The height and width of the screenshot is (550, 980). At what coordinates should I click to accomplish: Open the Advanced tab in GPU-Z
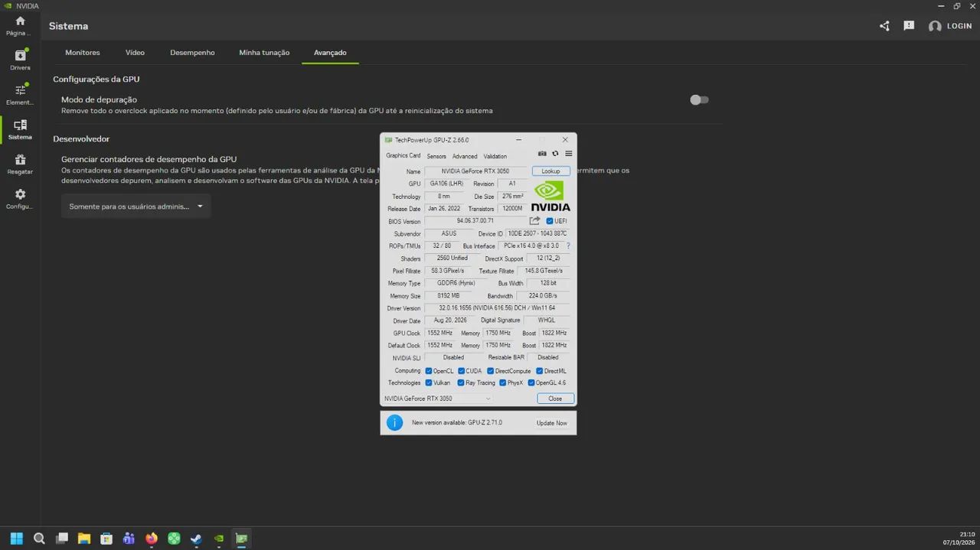click(465, 156)
